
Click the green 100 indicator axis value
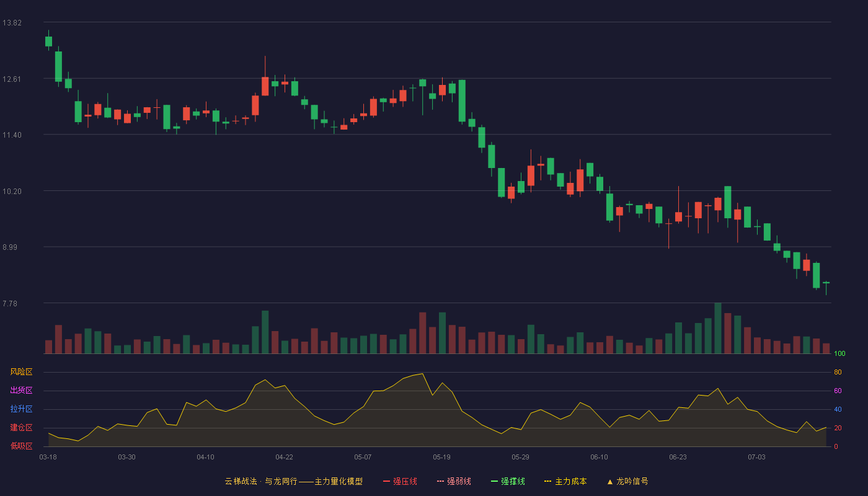(x=839, y=354)
